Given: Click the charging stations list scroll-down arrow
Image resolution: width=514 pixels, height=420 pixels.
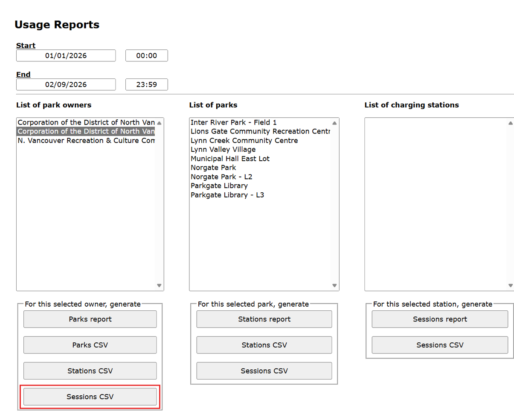Looking at the screenshot, I should pos(510,285).
